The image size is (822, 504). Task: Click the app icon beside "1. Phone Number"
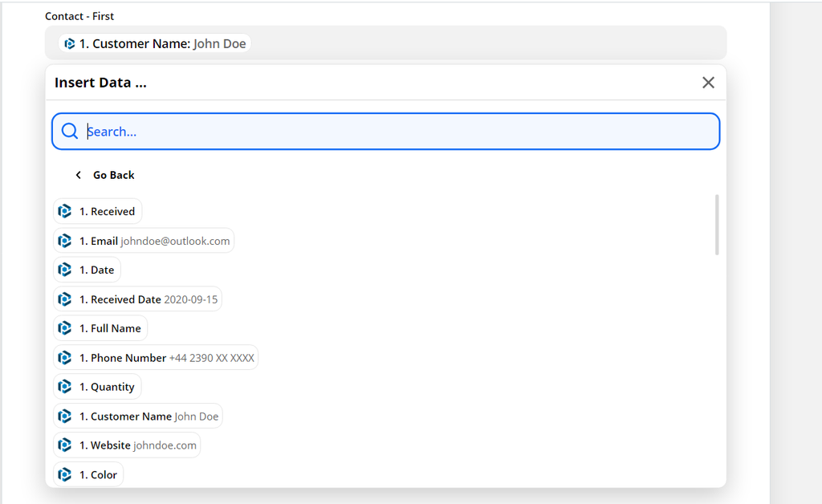point(65,357)
